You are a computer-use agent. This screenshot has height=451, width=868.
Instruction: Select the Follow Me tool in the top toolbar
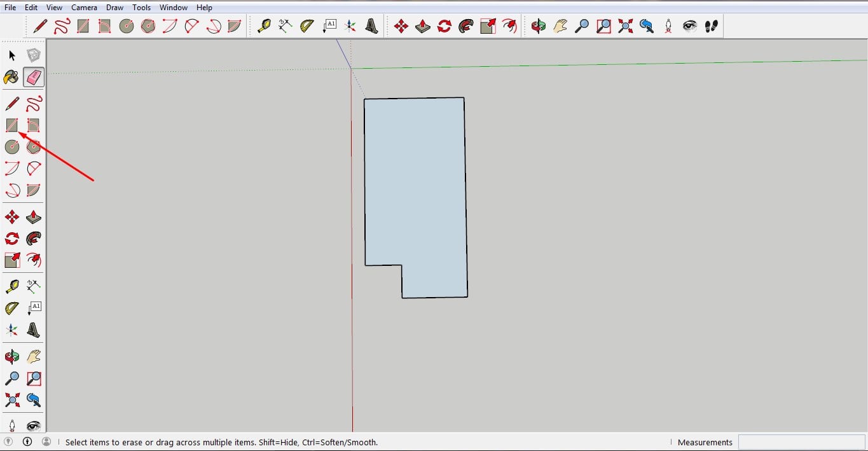tap(466, 26)
